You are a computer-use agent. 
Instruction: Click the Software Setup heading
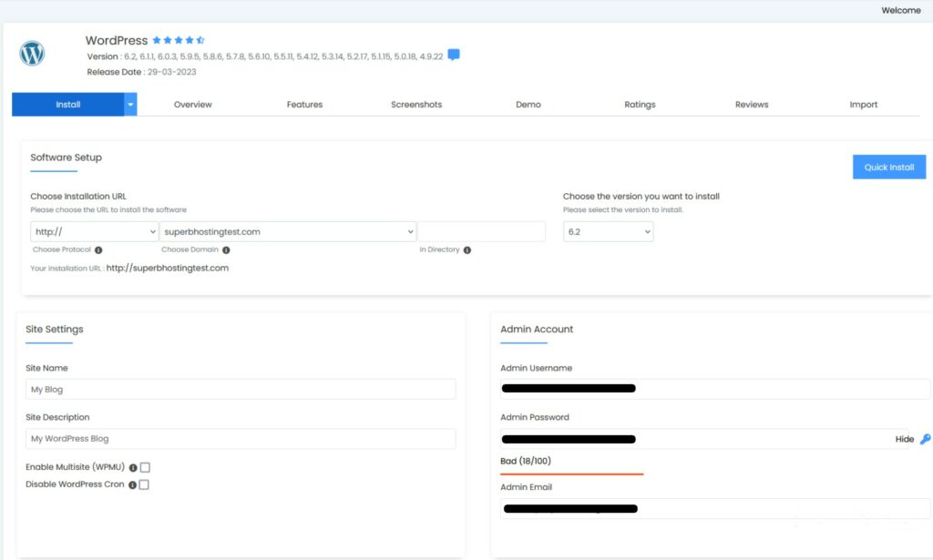(66, 158)
